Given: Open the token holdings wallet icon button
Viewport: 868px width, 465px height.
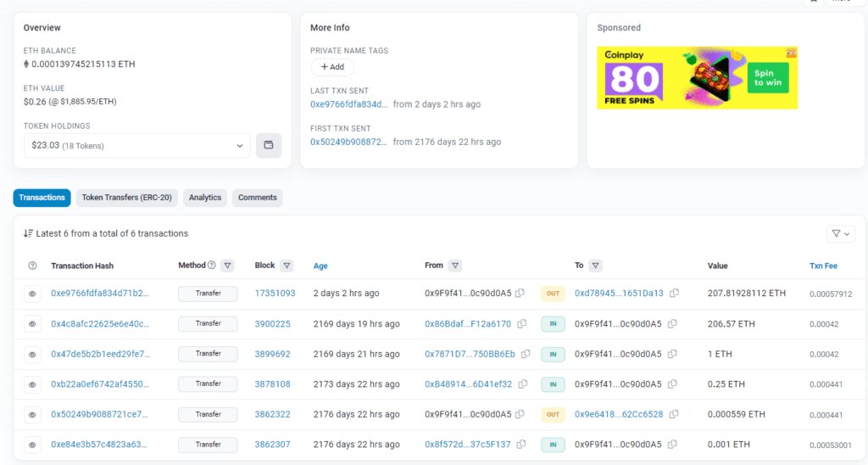Looking at the screenshot, I should click(x=269, y=145).
